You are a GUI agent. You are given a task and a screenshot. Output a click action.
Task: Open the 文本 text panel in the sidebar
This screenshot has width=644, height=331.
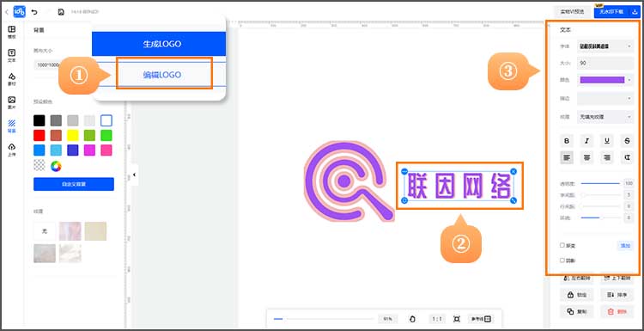point(12,56)
